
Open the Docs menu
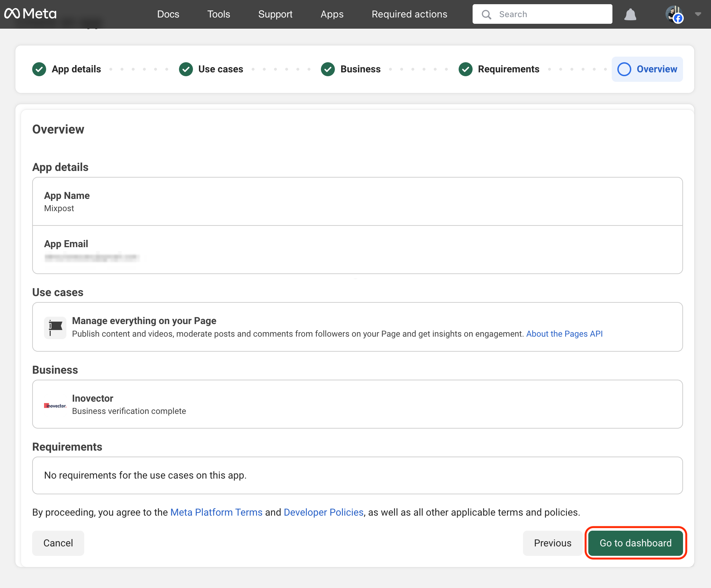[168, 14]
